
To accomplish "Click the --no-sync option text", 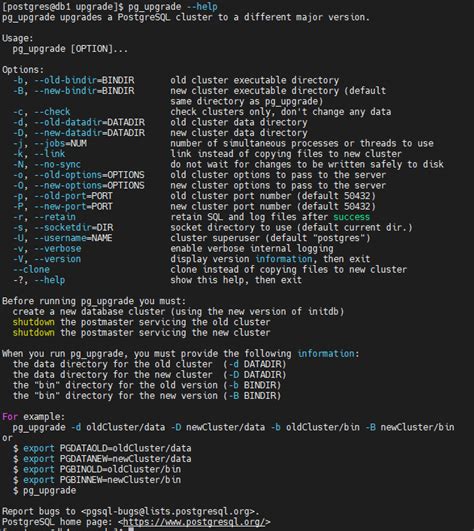I will 57,164.
